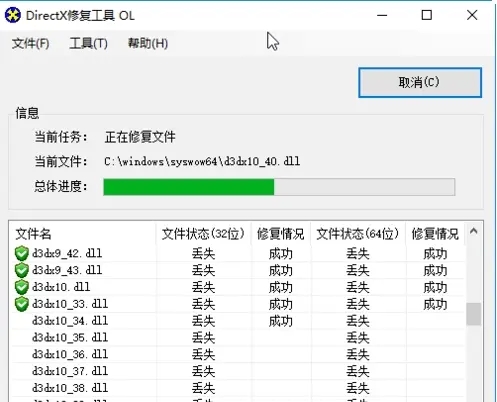Screen dimensions: 497x402
Task: Click 64-bit 丢失 status of d3dx10_34.dll
Action: 358,321
